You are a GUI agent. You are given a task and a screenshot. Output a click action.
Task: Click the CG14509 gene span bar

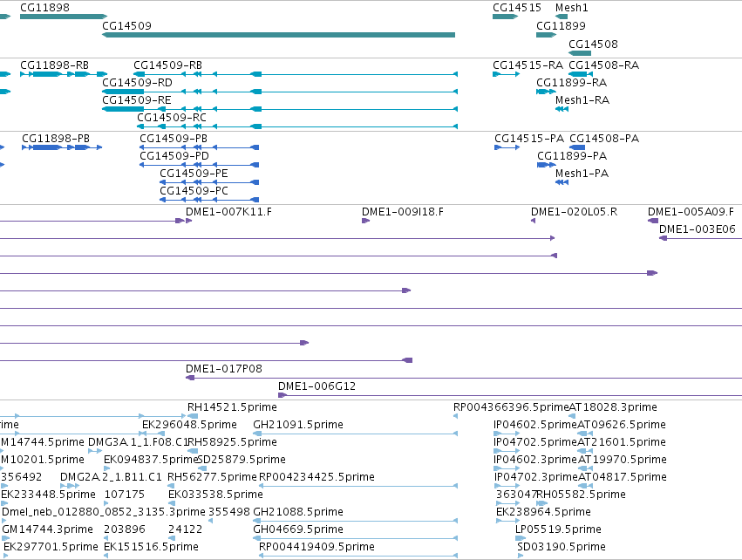[279, 35]
